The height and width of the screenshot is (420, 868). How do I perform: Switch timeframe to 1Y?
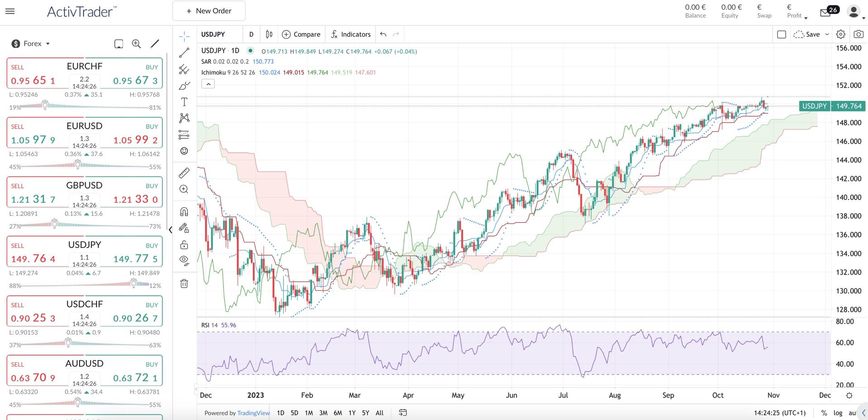click(x=352, y=413)
